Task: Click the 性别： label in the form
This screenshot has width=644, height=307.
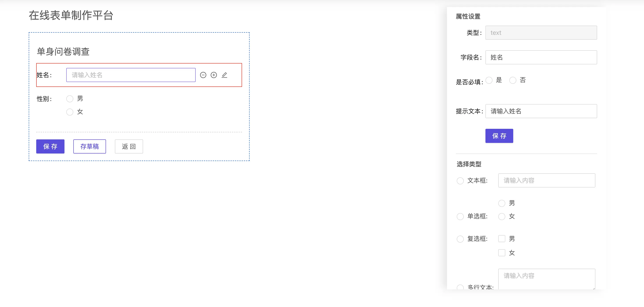Action: tap(44, 99)
